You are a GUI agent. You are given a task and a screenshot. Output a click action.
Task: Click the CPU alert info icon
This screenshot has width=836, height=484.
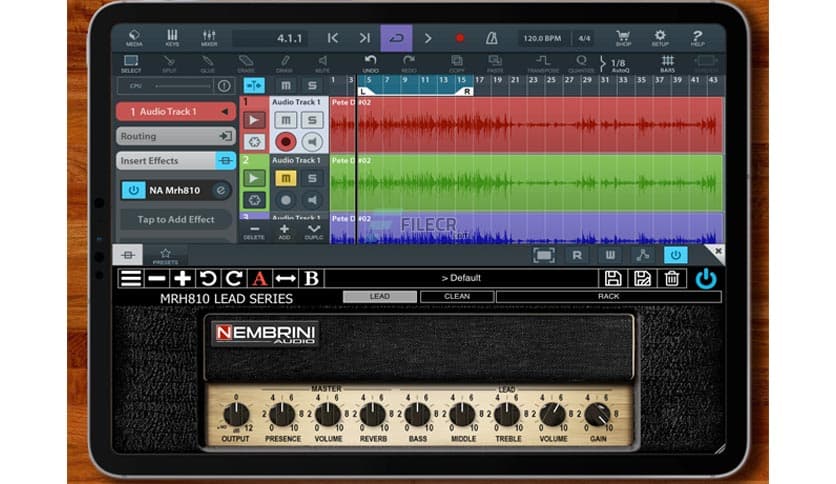pos(224,86)
